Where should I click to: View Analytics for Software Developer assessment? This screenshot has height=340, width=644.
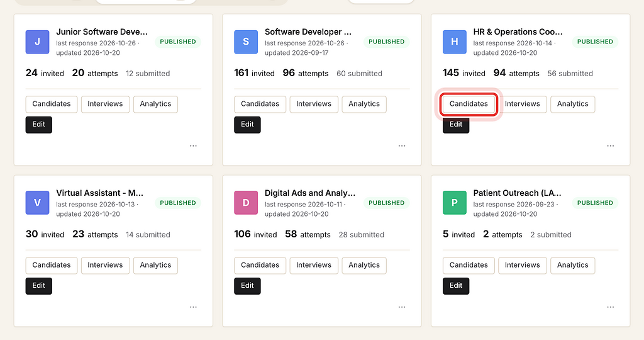pos(364,104)
